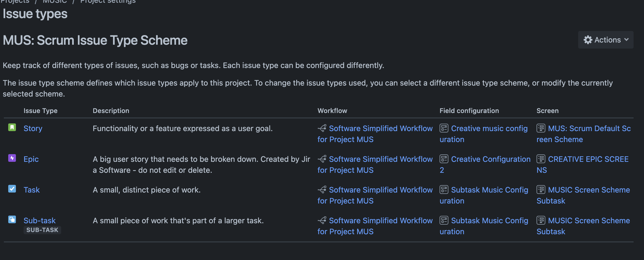Click the blue Task checkmark icon

click(12, 189)
